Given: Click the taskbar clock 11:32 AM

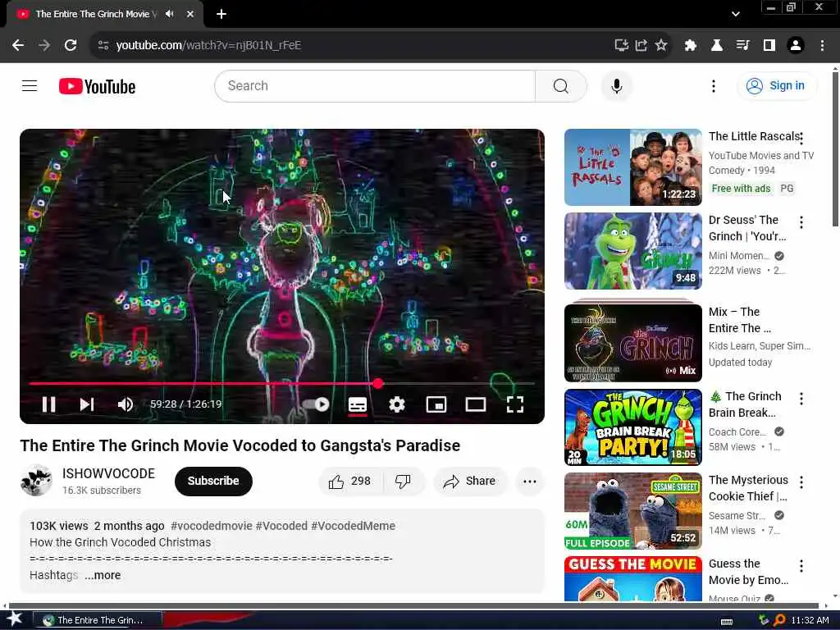Looking at the screenshot, I should click(x=810, y=620).
